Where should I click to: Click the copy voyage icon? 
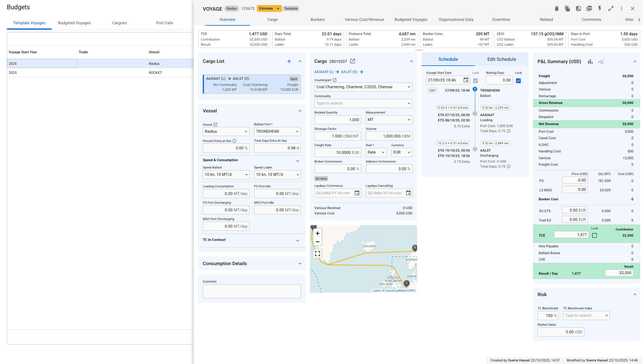pyautogui.click(x=567, y=8)
